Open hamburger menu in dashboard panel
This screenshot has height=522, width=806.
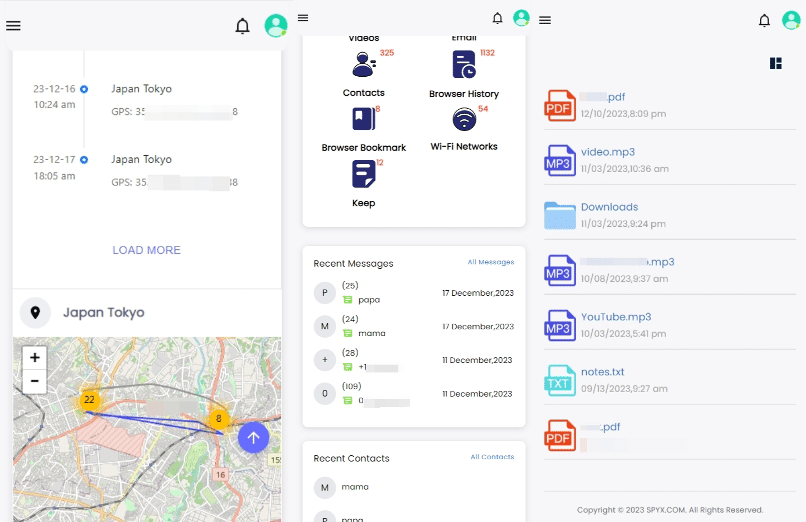point(303,18)
